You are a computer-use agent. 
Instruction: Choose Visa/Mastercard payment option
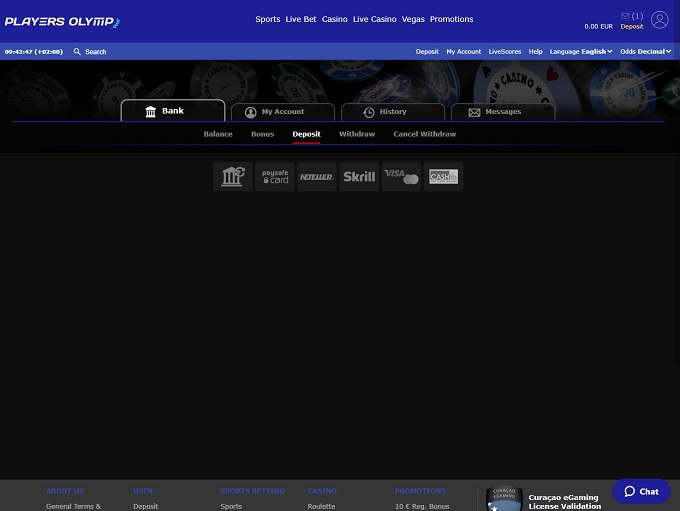pyautogui.click(x=401, y=177)
